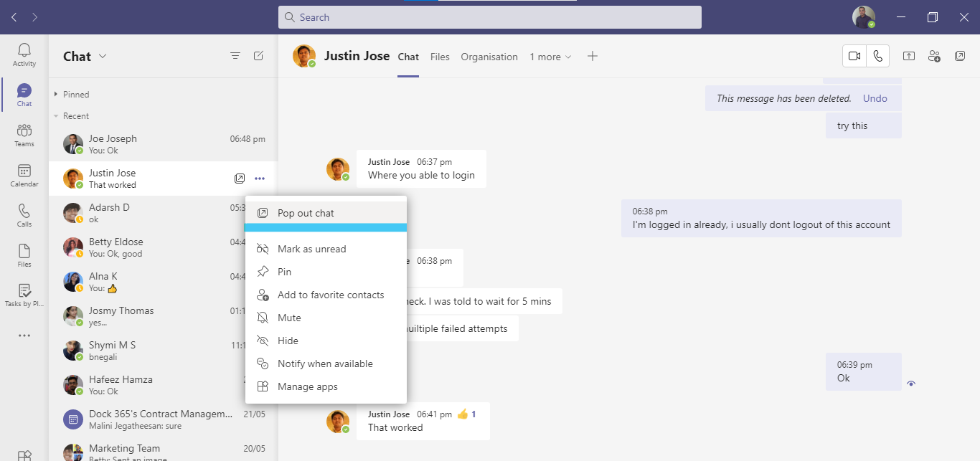The height and width of the screenshot is (461, 980).
Task: Open the Chat header dropdown chevron
Action: [x=103, y=56]
